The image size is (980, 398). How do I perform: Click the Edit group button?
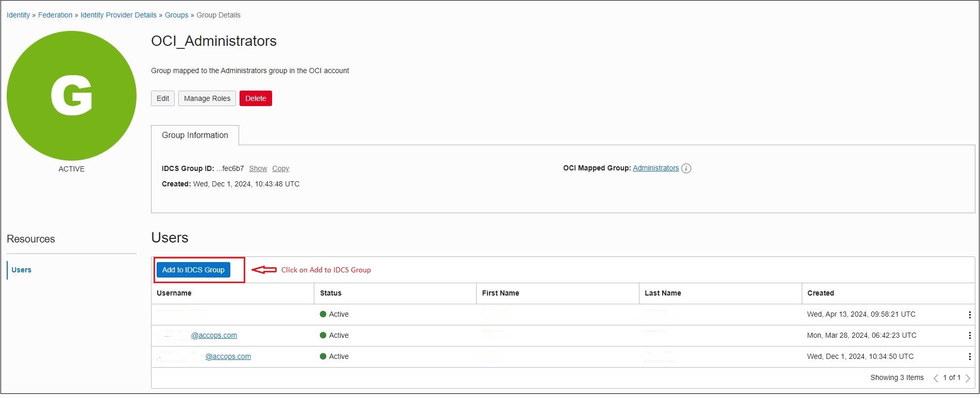[x=163, y=98]
